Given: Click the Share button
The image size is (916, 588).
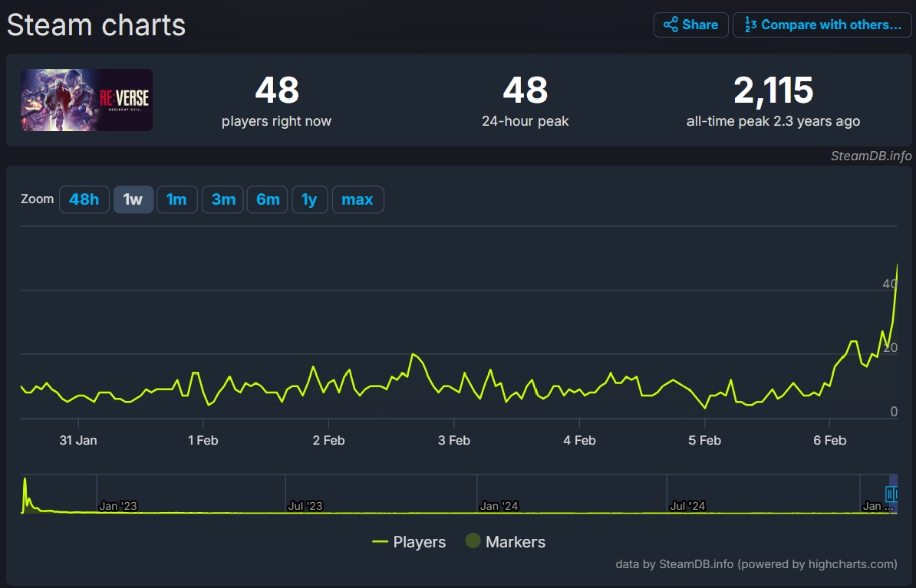Looking at the screenshot, I should 690,25.
